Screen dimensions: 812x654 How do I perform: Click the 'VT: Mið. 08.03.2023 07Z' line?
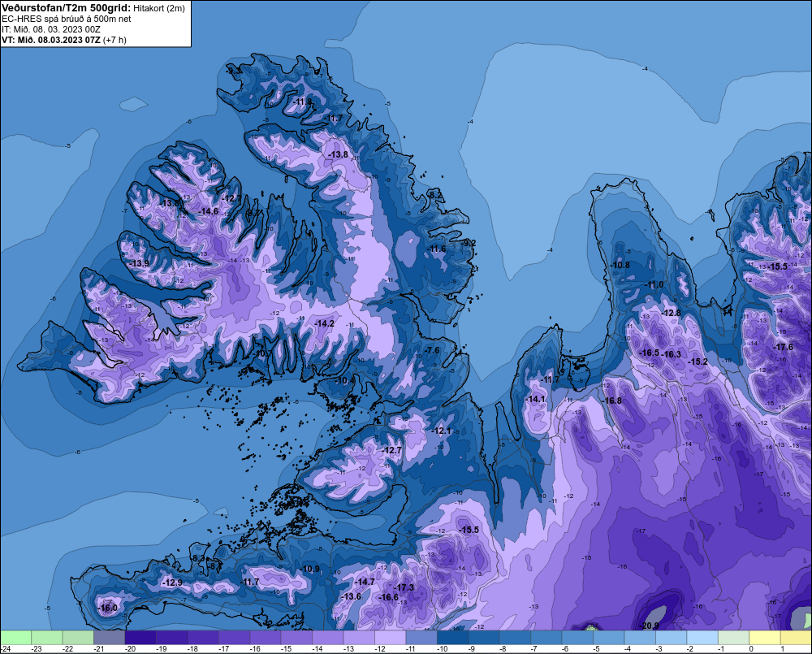(50, 40)
